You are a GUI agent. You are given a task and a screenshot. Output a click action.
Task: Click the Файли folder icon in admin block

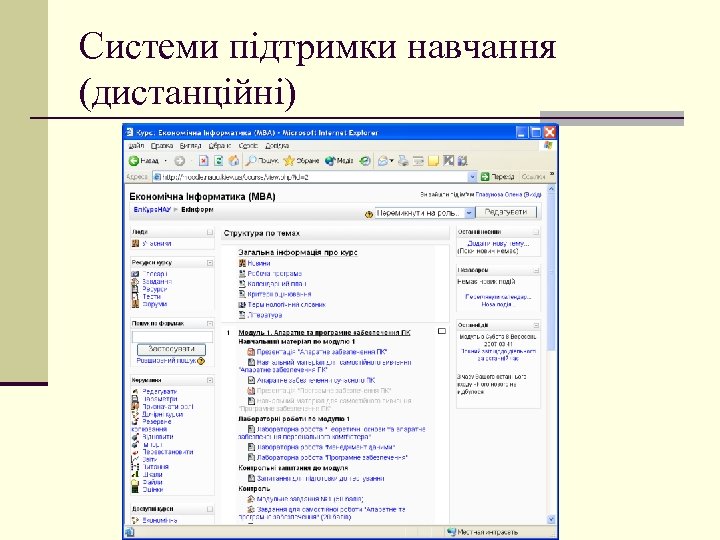point(135,482)
